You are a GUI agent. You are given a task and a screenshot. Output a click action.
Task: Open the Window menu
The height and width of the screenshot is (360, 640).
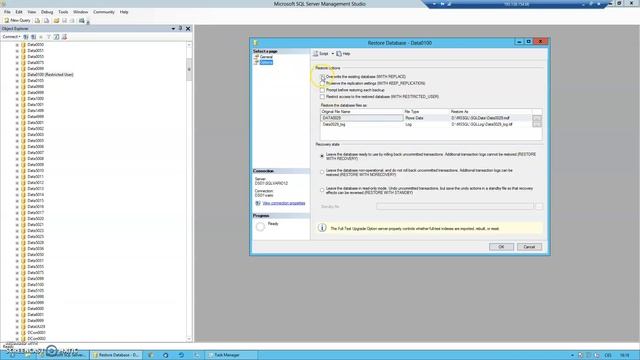pos(80,12)
